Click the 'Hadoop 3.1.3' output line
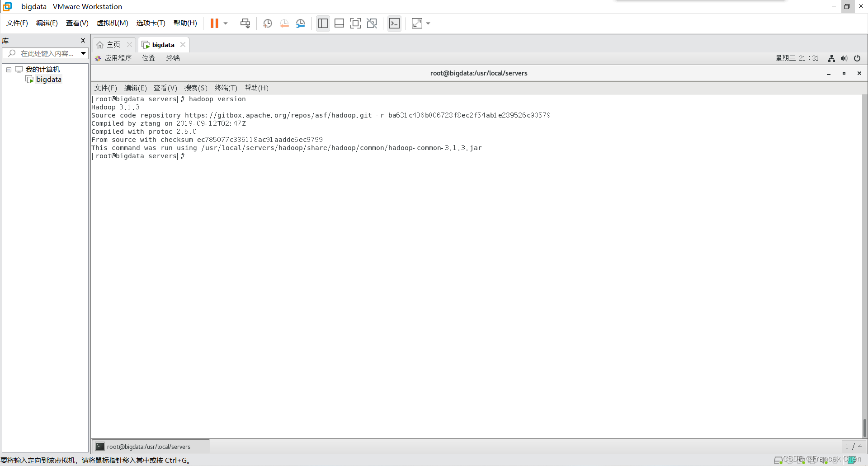Viewport: 868px width, 466px height. 115,107
